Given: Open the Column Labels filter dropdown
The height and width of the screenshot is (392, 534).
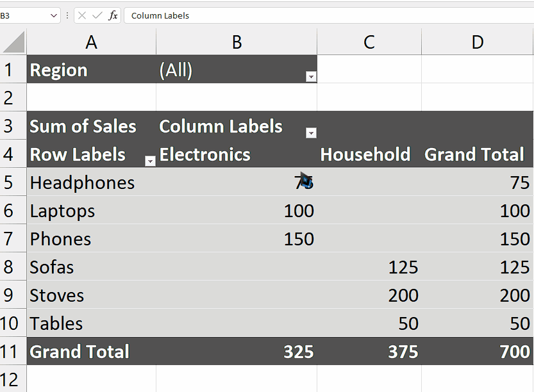Looking at the screenshot, I should [311, 133].
